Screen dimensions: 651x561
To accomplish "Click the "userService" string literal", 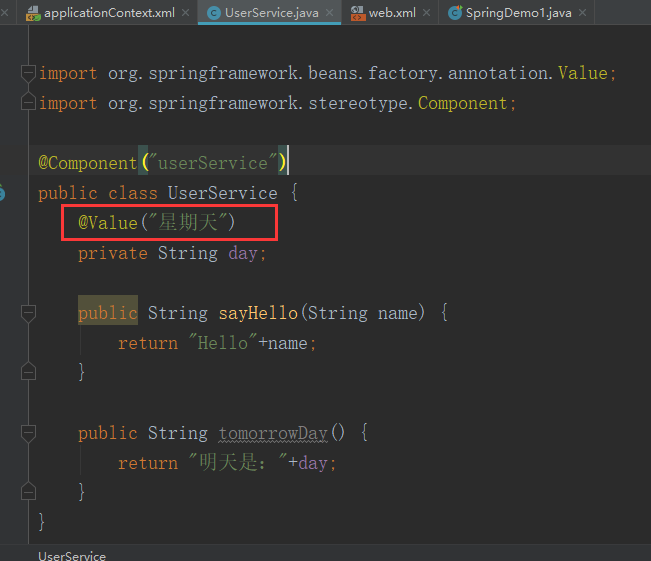I will [x=213, y=163].
